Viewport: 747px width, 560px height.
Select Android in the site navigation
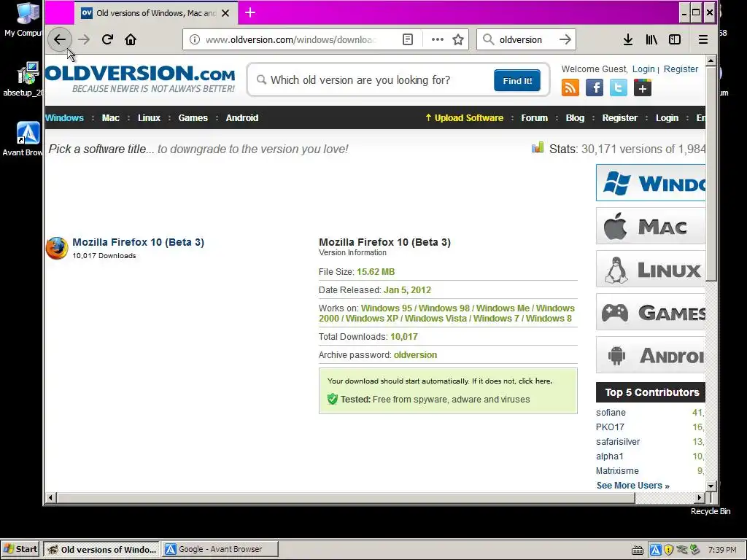pyautogui.click(x=242, y=118)
